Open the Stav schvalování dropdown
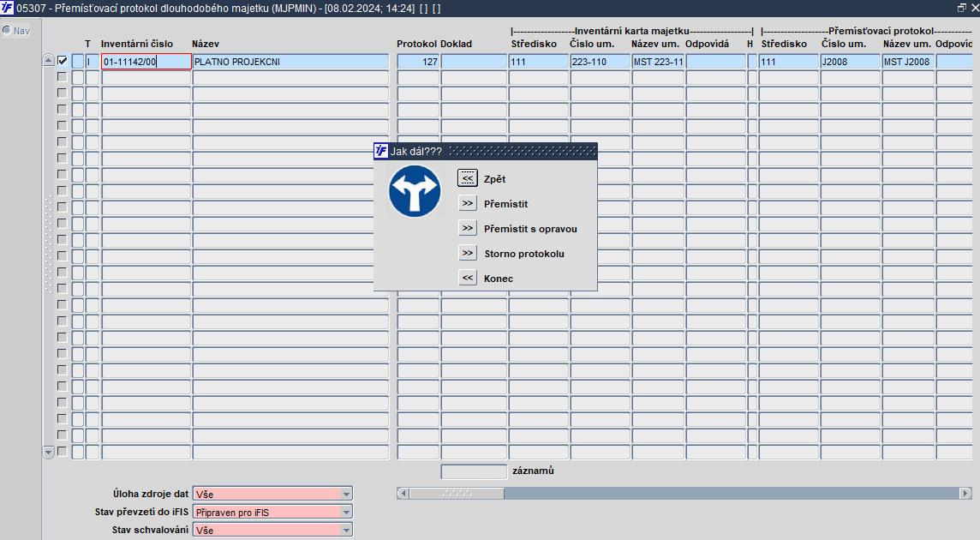Image resolution: width=980 pixels, height=540 pixels. (x=345, y=530)
